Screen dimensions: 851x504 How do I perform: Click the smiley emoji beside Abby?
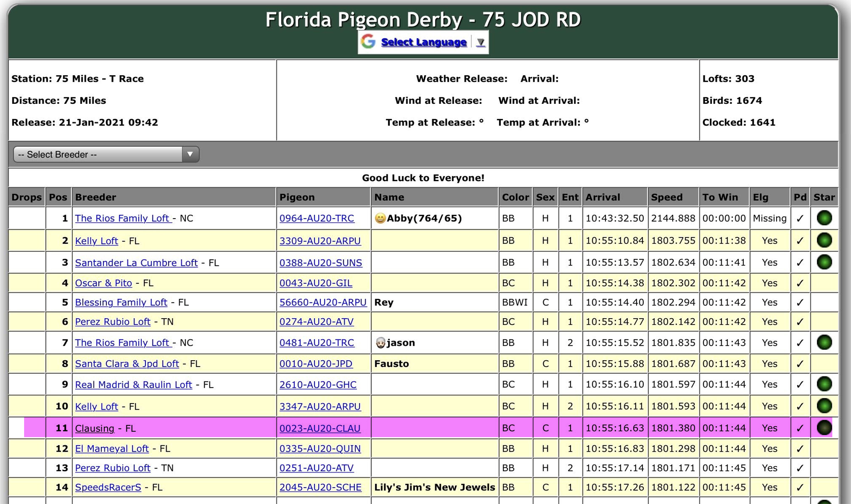coord(380,218)
